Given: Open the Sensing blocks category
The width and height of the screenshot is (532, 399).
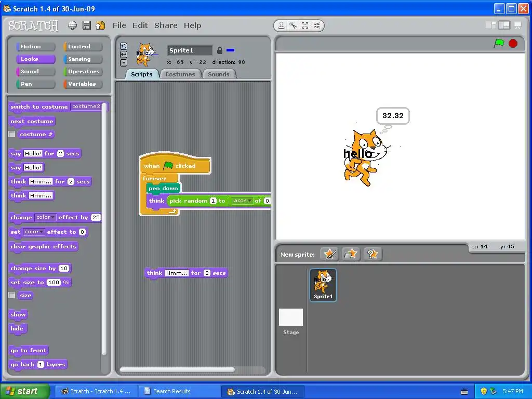Looking at the screenshot, I should (x=83, y=59).
